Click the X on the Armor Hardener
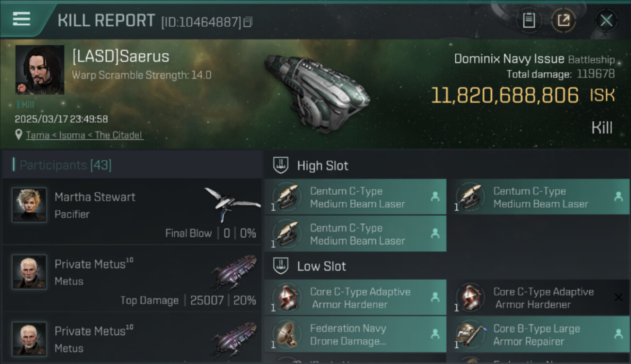Image resolution: width=631 pixels, height=364 pixels. coord(618,297)
